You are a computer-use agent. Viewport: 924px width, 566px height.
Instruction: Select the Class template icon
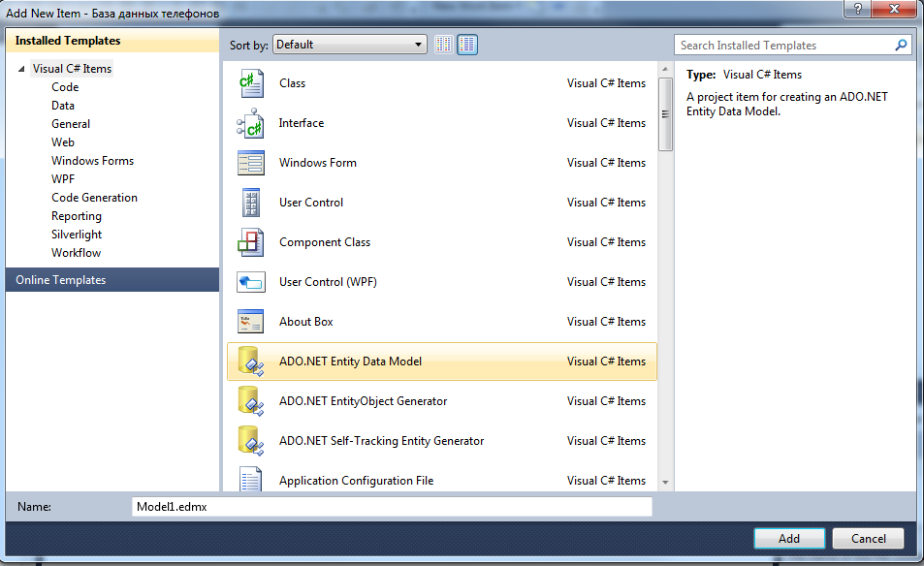251,83
